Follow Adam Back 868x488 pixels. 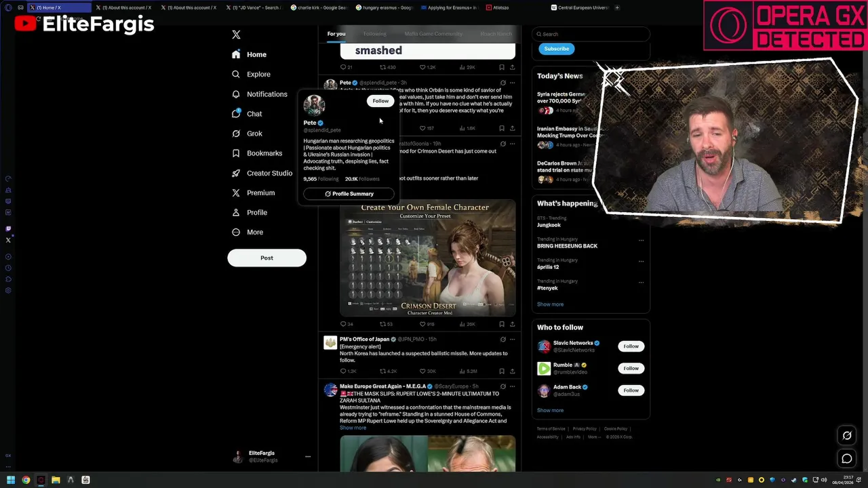tap(631, 390)
